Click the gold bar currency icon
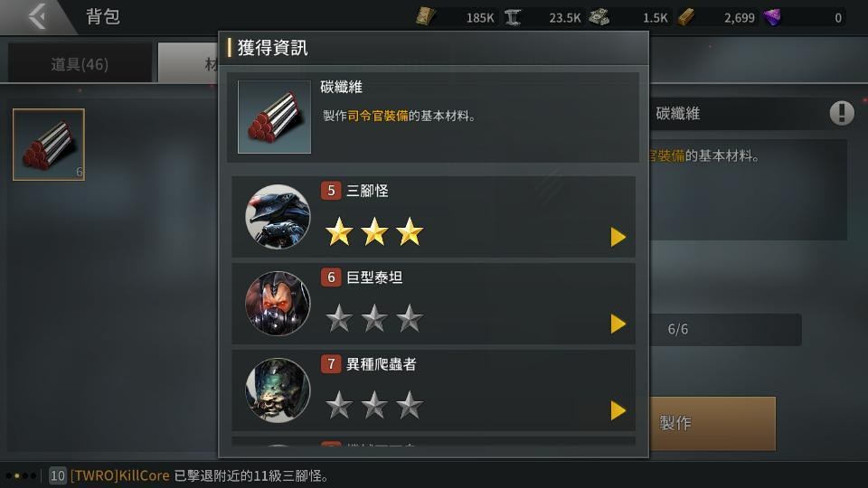The width and height of the screenshot is (868, 488). tap(686, 17)
